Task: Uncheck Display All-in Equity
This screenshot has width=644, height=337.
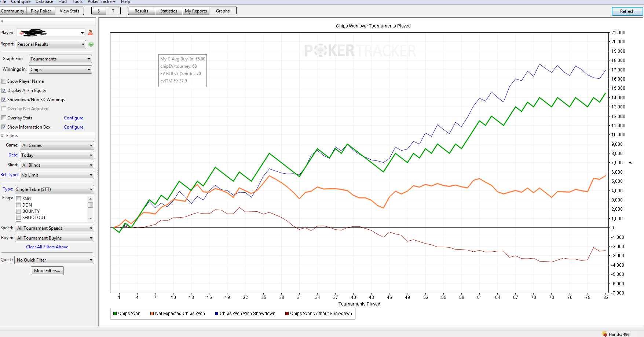Action: click(x=4, y=90)
